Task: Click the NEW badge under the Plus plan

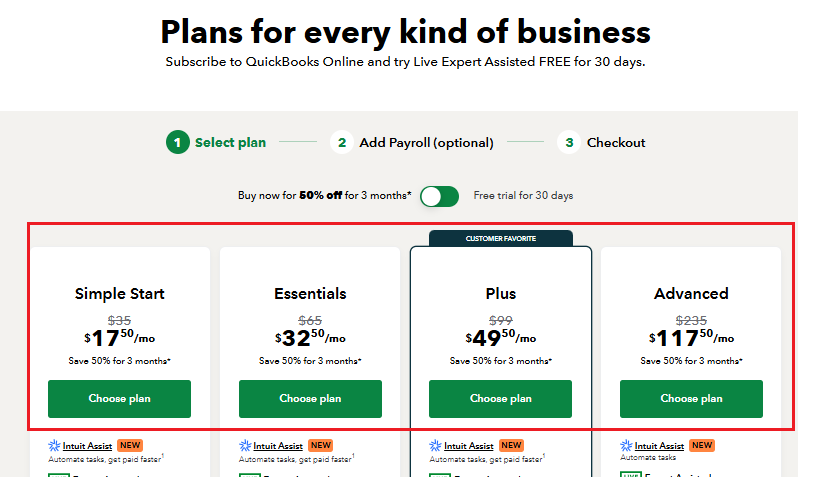Action: pos(511,445)
